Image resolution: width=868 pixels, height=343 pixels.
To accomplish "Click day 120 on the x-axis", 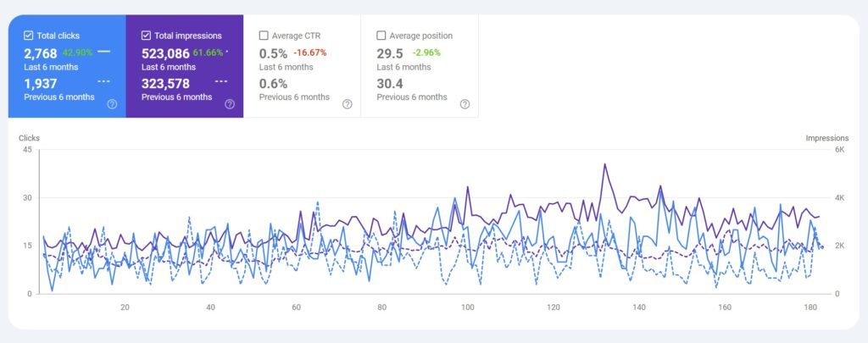I will 553,307.
